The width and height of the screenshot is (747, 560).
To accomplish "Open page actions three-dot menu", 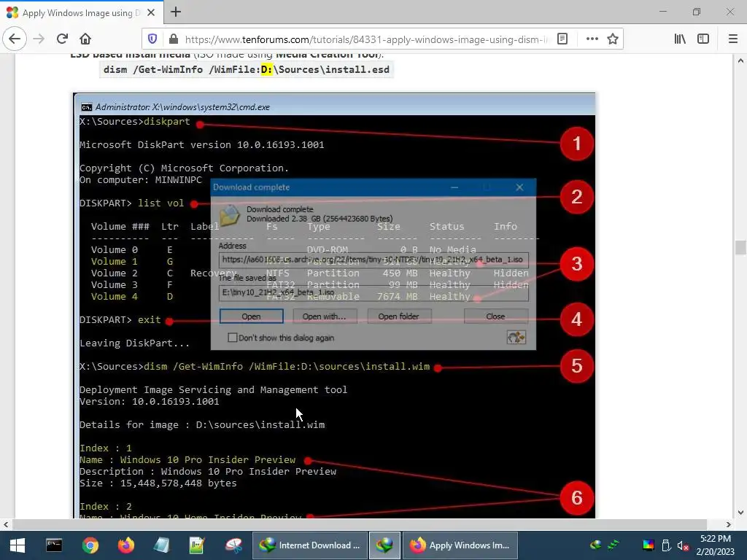I will (x=592, y=39).
